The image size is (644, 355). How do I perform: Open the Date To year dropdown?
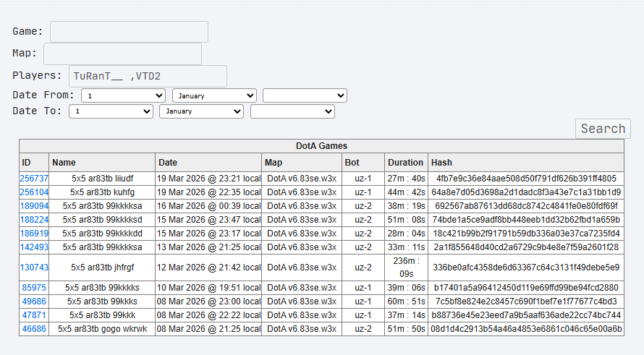(x=292, y=111)
